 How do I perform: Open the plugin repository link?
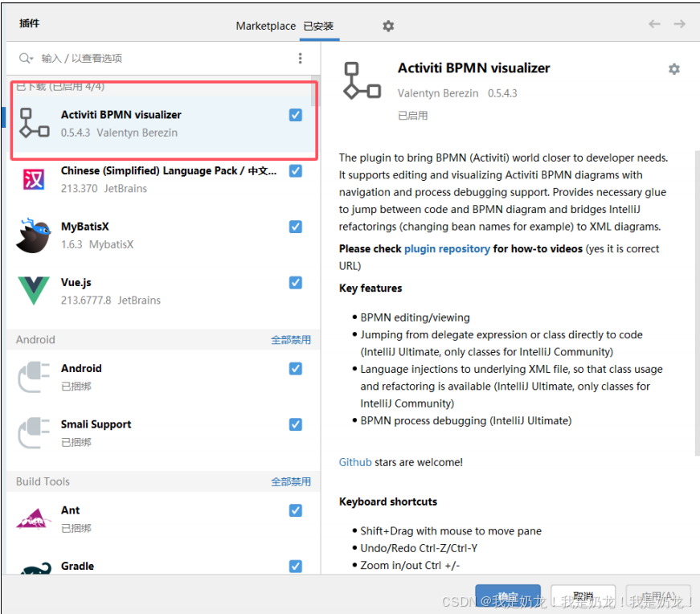pos(447,248)
